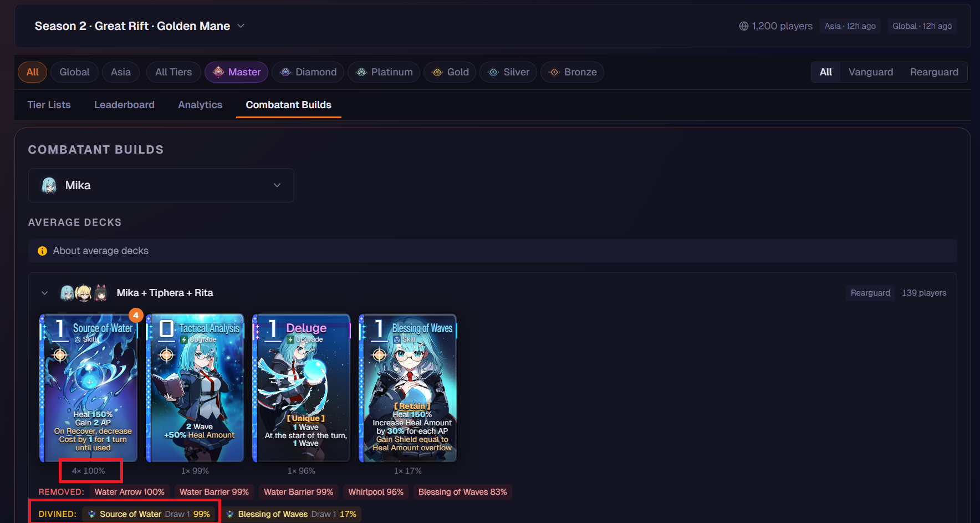Filter by Global region
The width and height of the screenshot is (980, 523).
[74, 72]
